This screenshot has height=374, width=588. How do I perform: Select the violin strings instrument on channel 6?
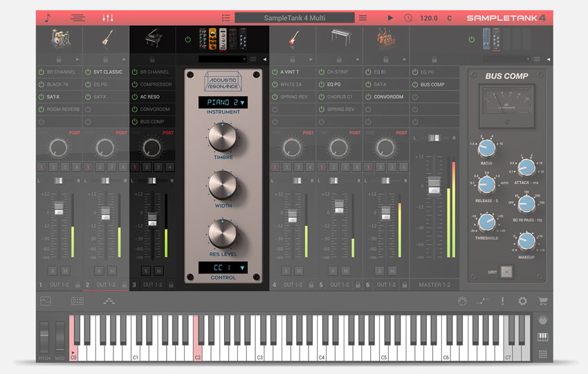pyautogui.click(x=386, y=39)
